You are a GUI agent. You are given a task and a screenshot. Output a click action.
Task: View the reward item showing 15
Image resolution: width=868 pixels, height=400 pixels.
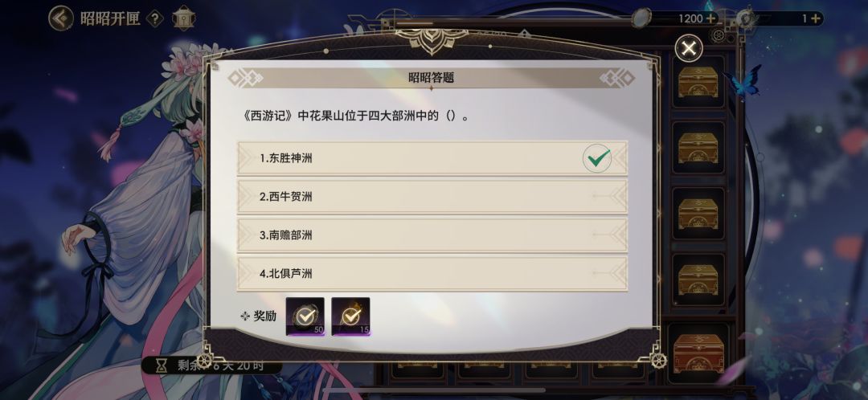[350, 316]
